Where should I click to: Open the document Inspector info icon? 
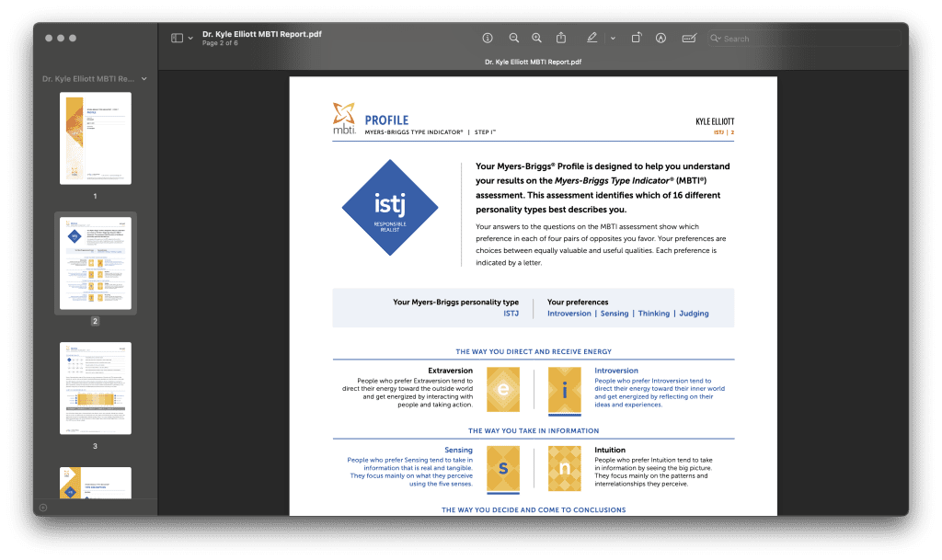click(488, 38)
